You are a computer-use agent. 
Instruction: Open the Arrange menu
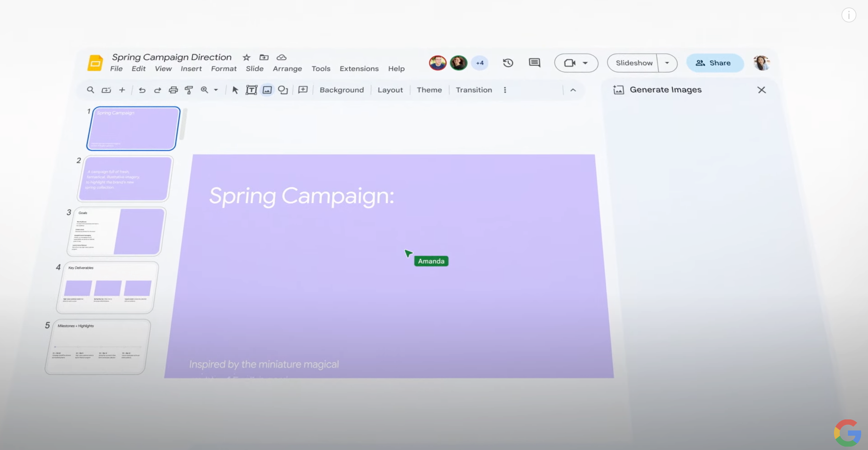[x=287, y=69]
